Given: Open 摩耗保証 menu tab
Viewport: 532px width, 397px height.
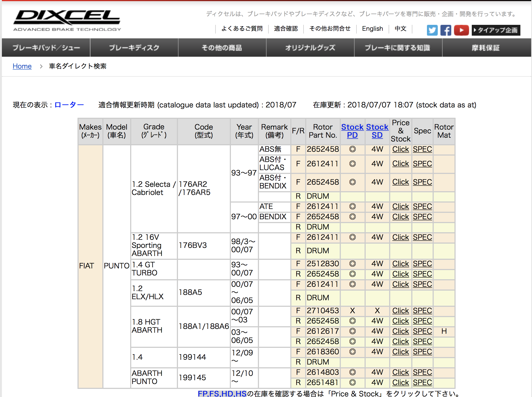Looking at the screenshot, I should 486,48.
